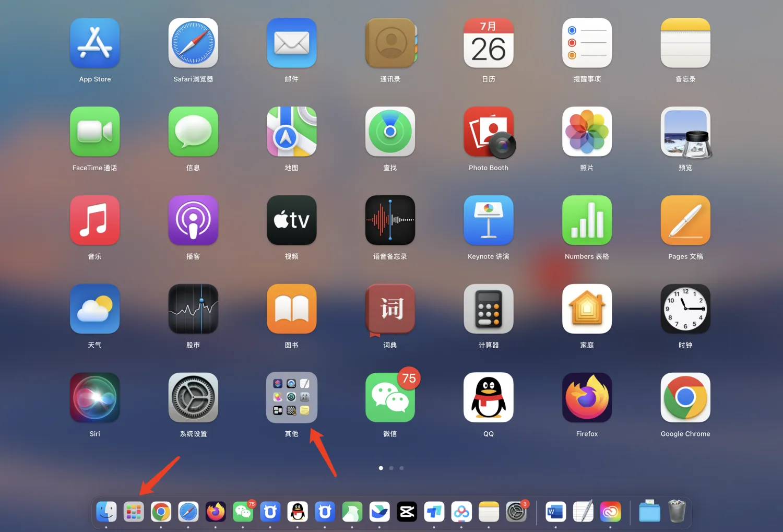Launch Adobe Creative Cloud from Dock
783x532 pixels.
click(610, 512)
